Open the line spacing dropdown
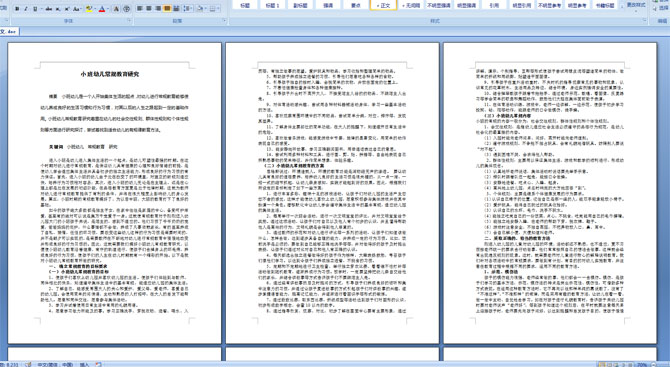 point(188,9)
